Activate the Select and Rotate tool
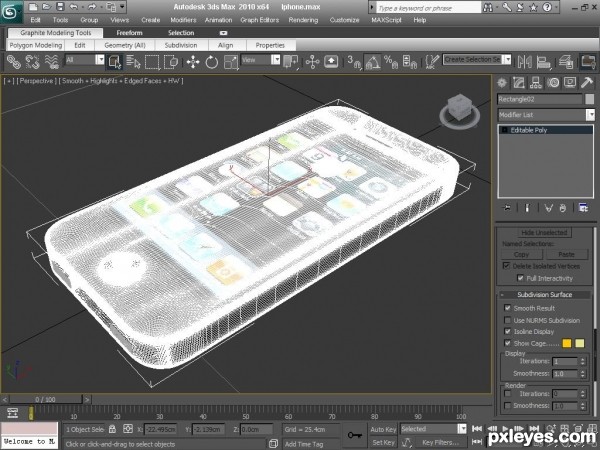 (212, 62)
